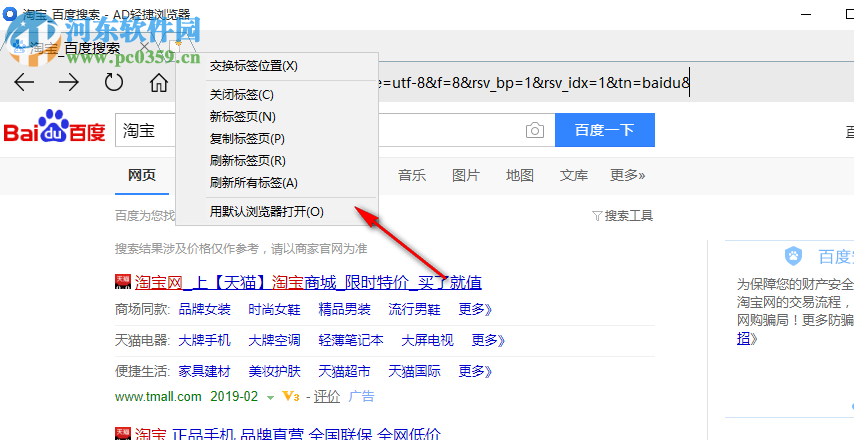The height and width of the screenshot is (440, 854).
Task: Click the V3 credibility badge
Action: pyautogui.click(x=291, y=397)
